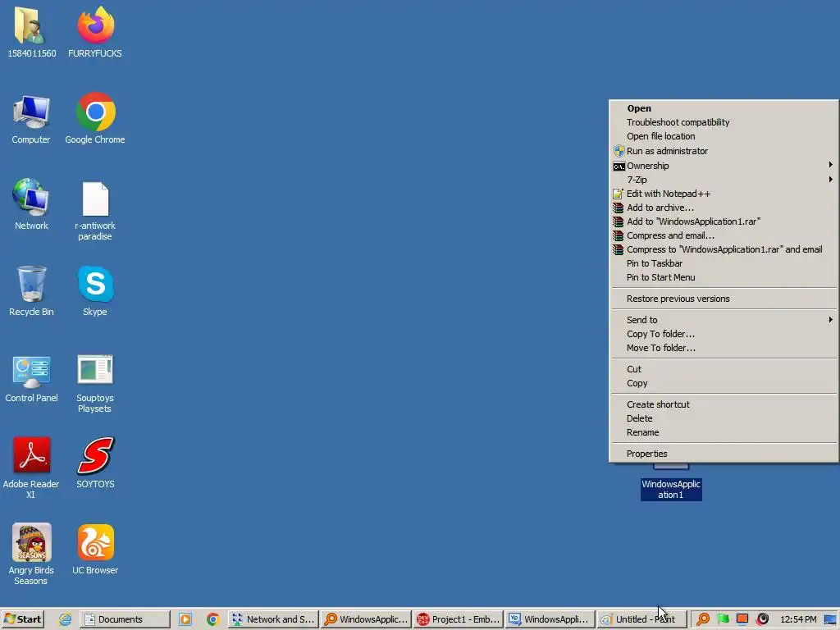Choose Compress and email...

(x=724, y=235)
